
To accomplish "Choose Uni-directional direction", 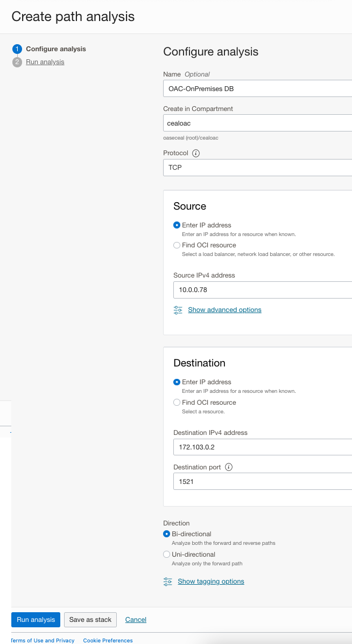I will coord(166,554).
